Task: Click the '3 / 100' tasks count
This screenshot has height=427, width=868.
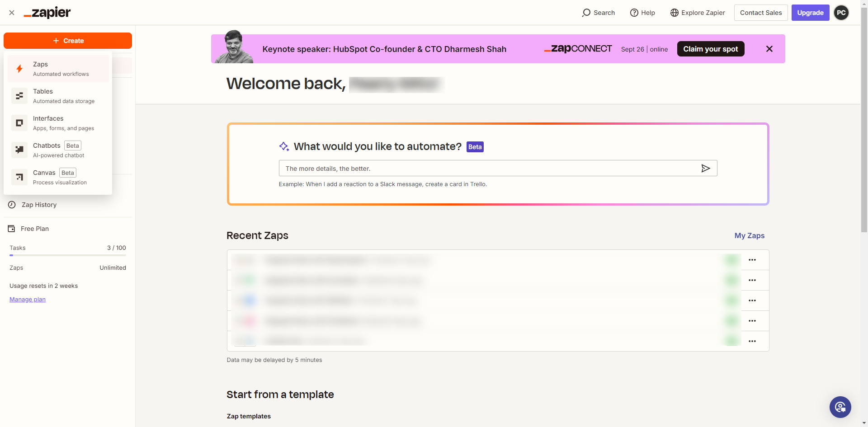Action: point(117,248)
